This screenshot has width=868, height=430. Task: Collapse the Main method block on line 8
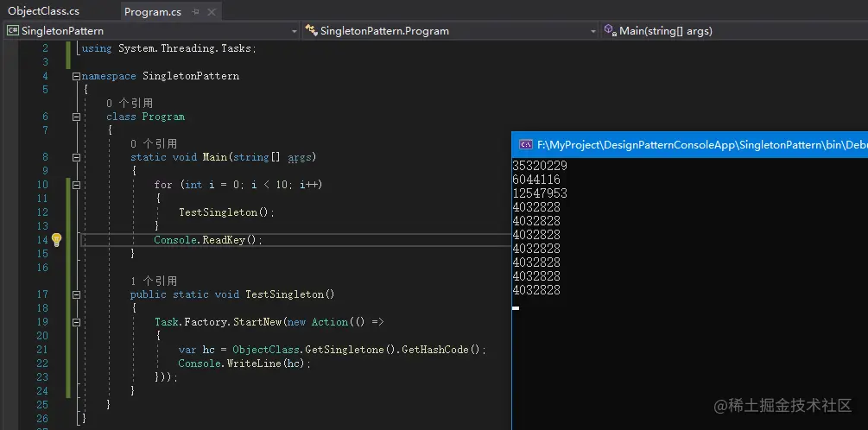pos(76,157)
